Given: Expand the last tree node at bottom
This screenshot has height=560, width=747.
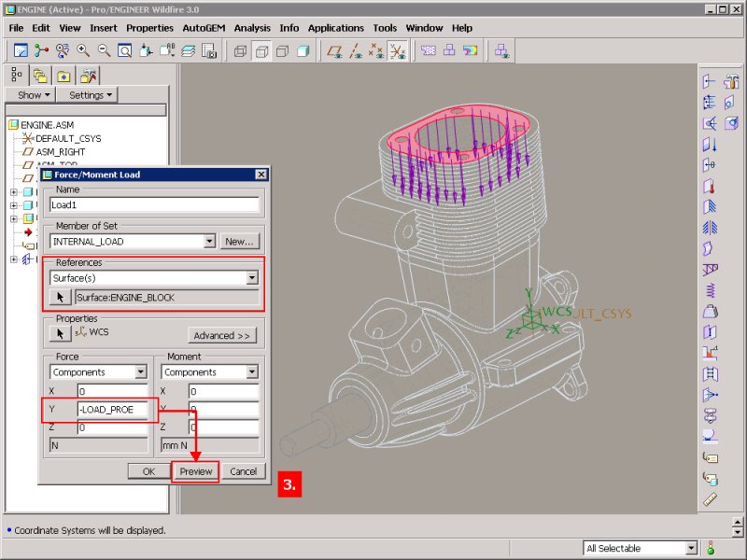Looking at the screenshot, I should [x=14, y=259].
